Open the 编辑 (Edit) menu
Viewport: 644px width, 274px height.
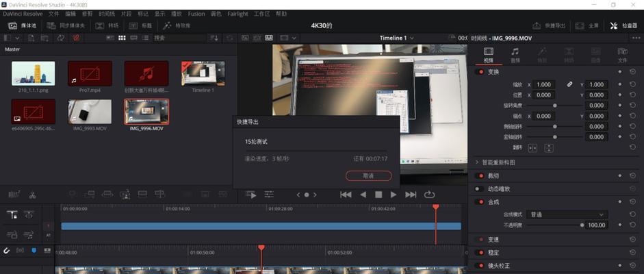70,14
